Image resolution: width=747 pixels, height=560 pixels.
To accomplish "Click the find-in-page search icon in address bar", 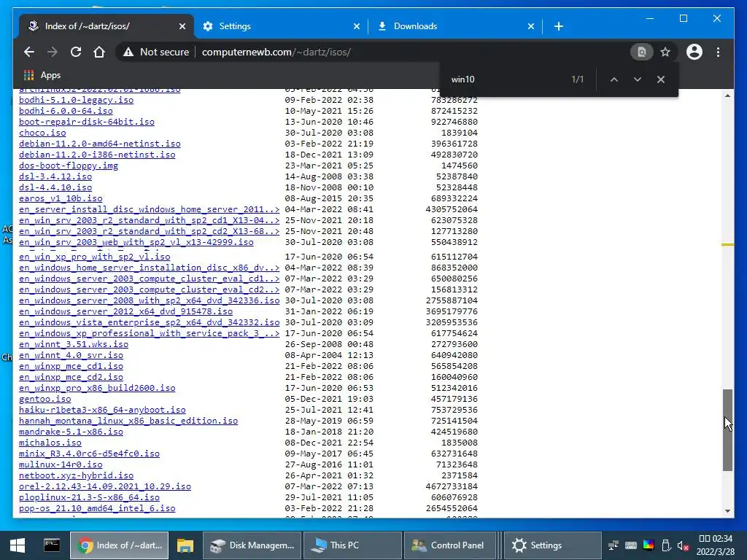I will [642, 52].
